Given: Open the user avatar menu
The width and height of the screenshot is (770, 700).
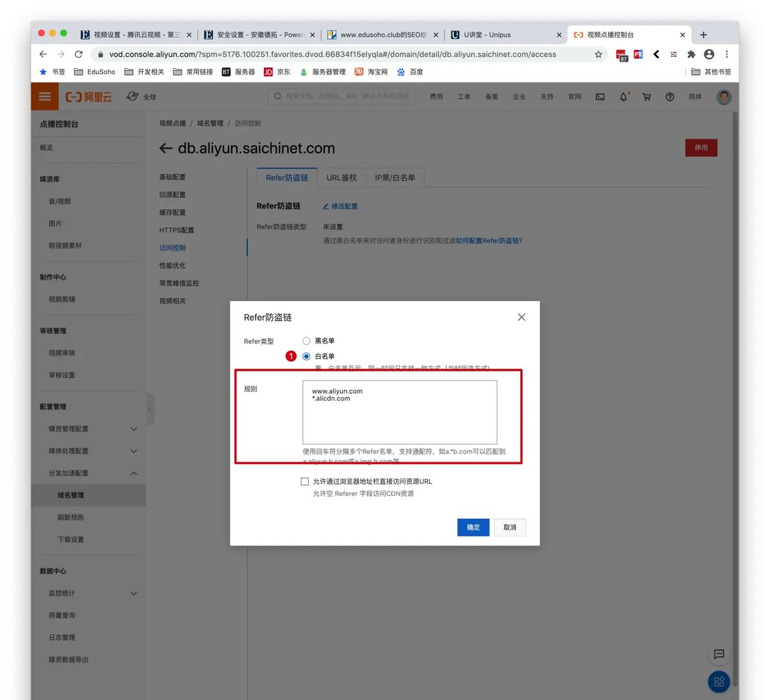Looking at the screenshot, I should [x=724, y=97].
